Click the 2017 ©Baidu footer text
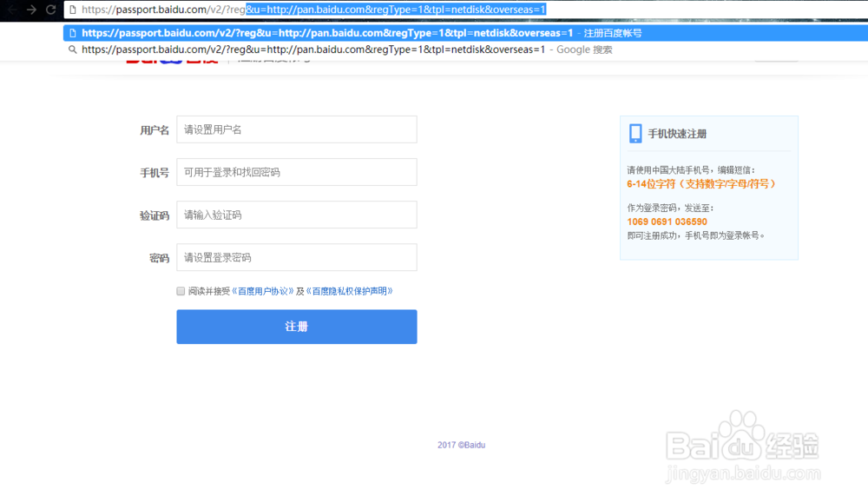This screenshot has height=503, width=868. click(461, 445)
